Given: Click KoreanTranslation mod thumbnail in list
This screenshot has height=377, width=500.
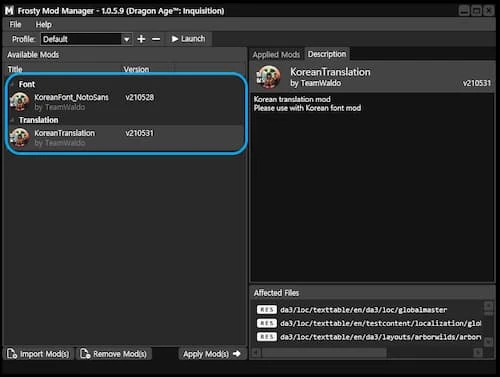Looking at the screenshot, I should tap(20, 137).
